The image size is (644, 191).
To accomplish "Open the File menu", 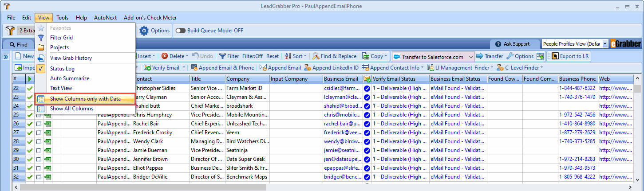I will click(x=11, y=18).
